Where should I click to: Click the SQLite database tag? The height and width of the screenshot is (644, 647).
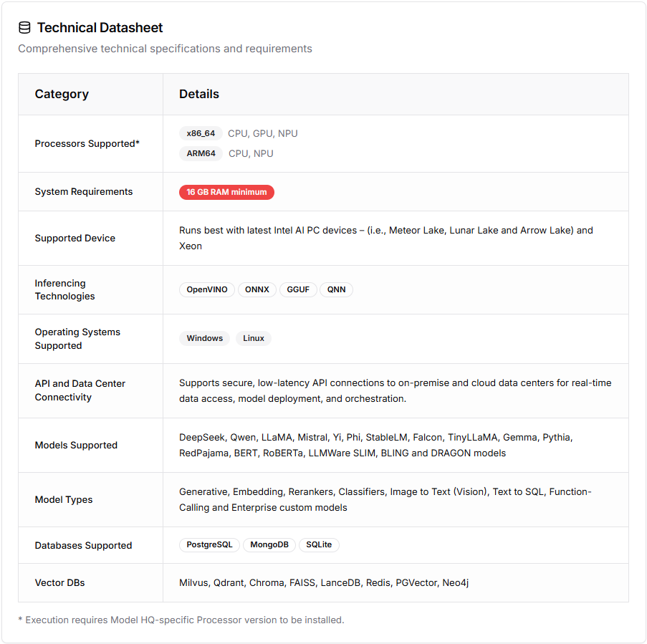click(319, 544)
